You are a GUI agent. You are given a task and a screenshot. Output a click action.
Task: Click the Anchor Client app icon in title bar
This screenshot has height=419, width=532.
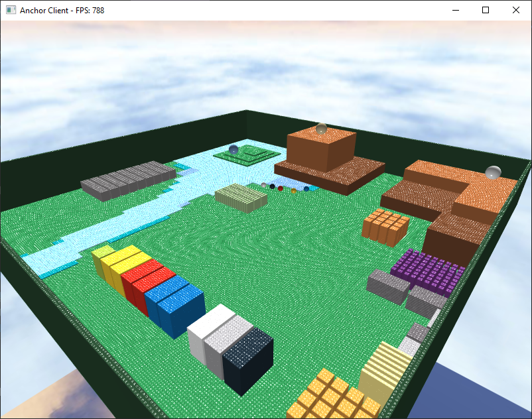click(11, 10)
